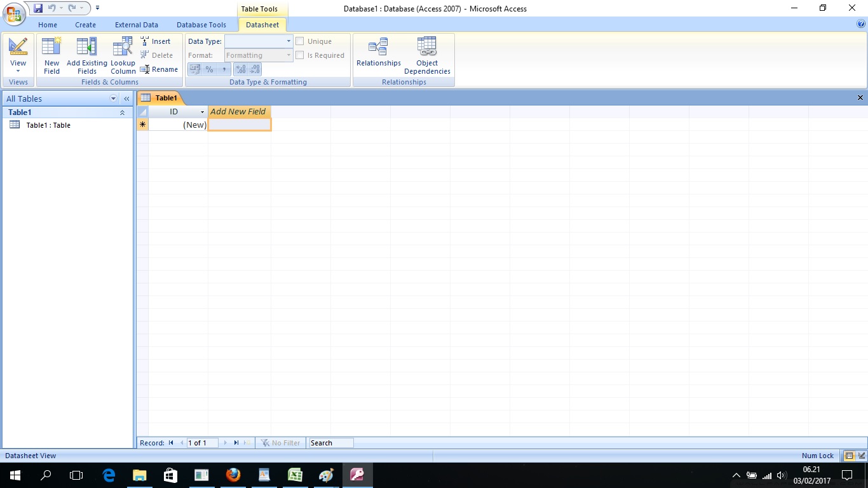Screen dimensions: 868x488
Task: Open the Windows Start menu
Action: point(15,475)
